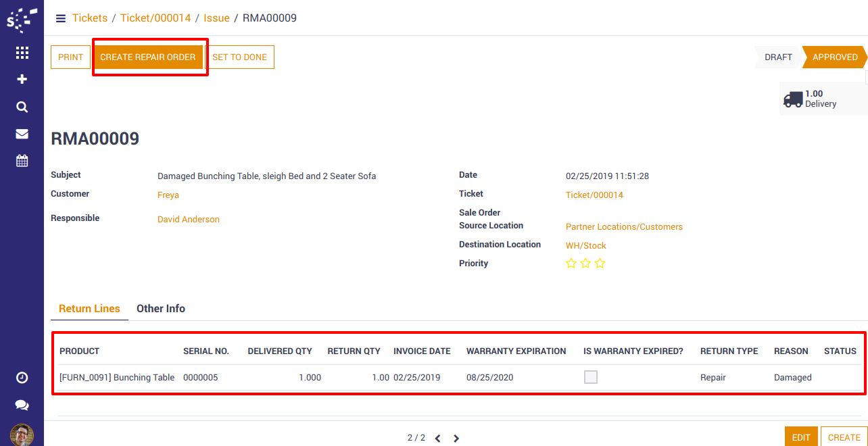Go to the previous record arrow
The height and width of the screenshot is (446, 868).
[437, 438]
